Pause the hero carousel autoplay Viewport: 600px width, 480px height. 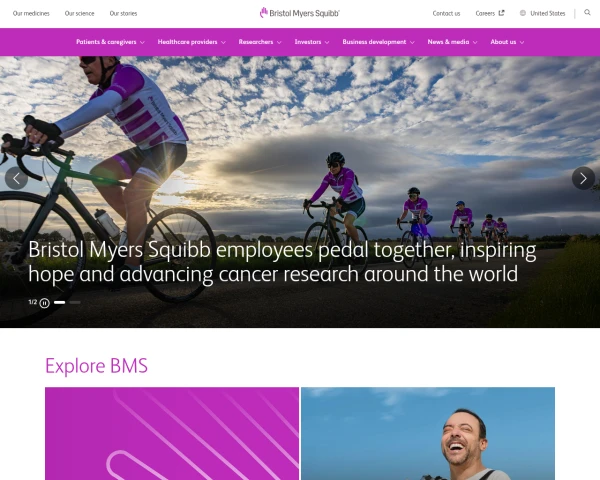point(44,303)
